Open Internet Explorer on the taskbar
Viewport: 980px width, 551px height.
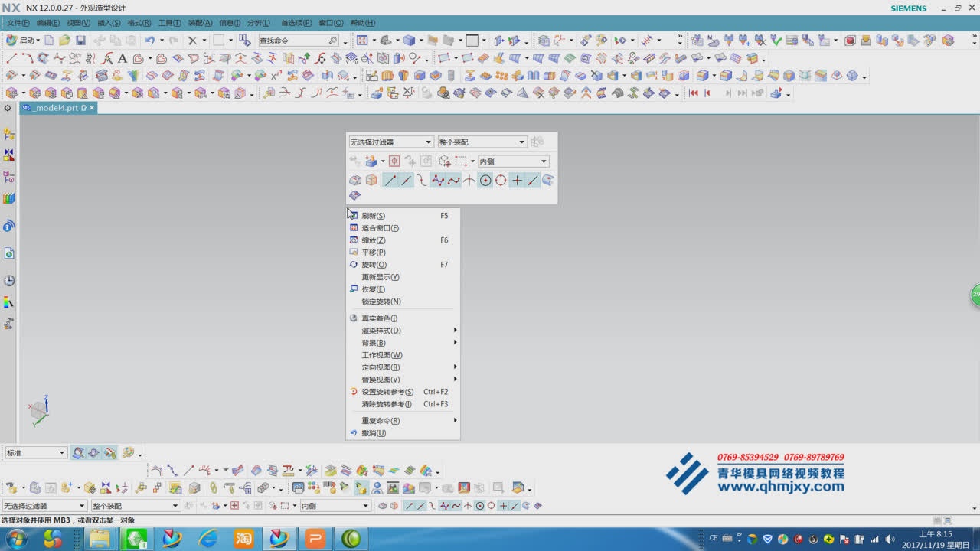[207, 539]
